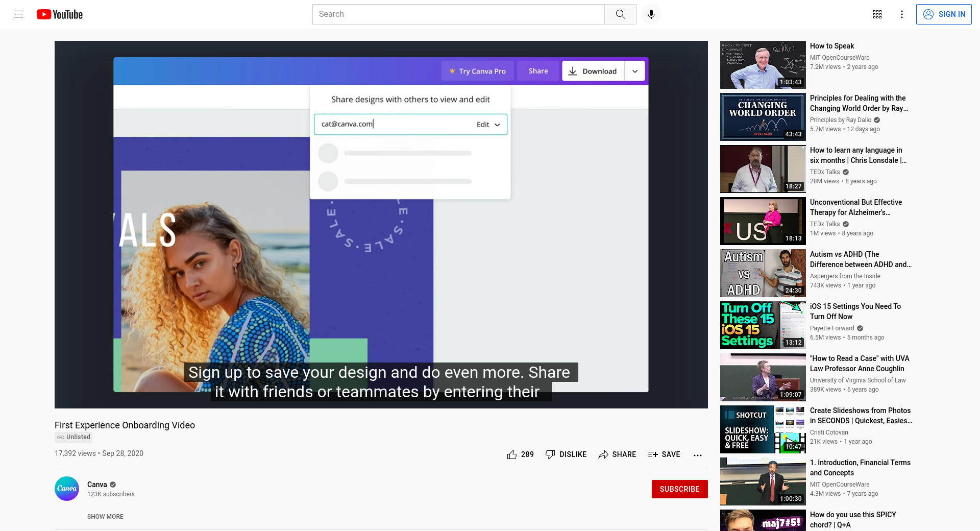This screenshot has width=980, height=531.
Task: Click the title How to Speak
Action: point(832,46)
